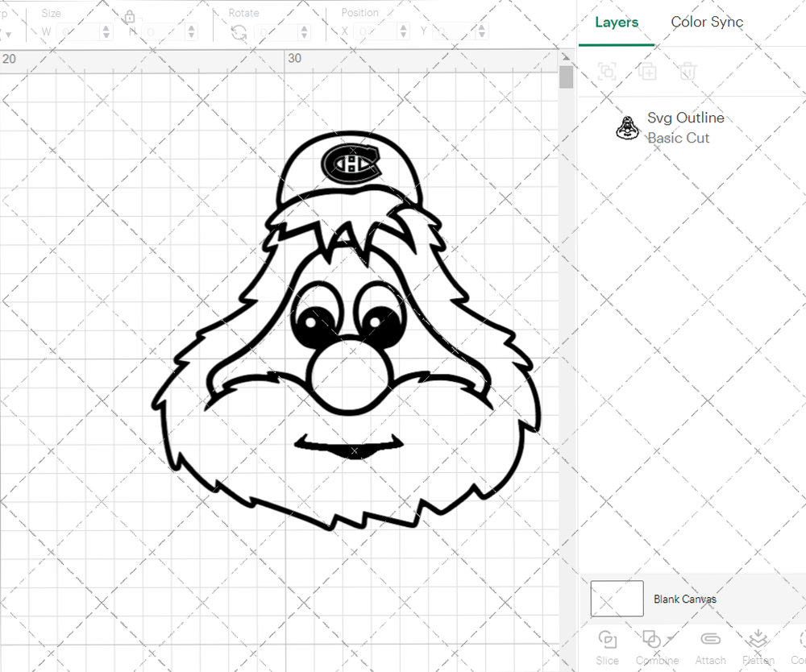
Task: Open the Blank Canvas color swatch
Action: [617, 599]
